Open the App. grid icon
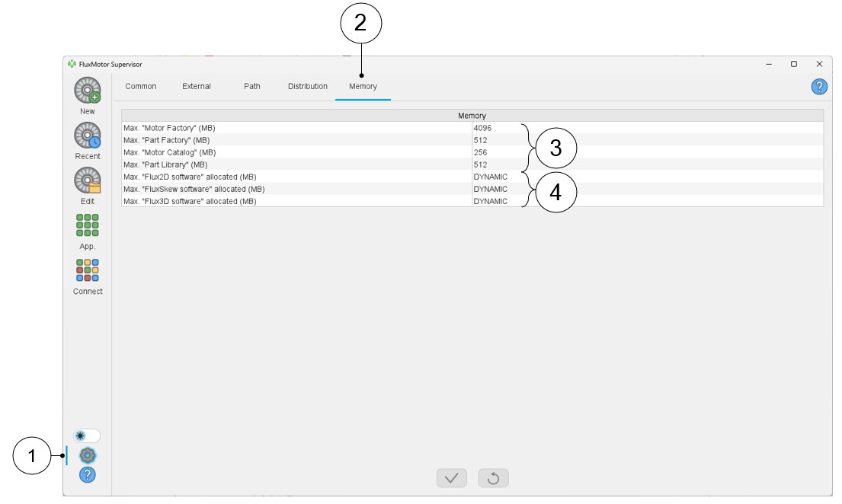This screenshot has height=504, width=842. tap(88, 225)
